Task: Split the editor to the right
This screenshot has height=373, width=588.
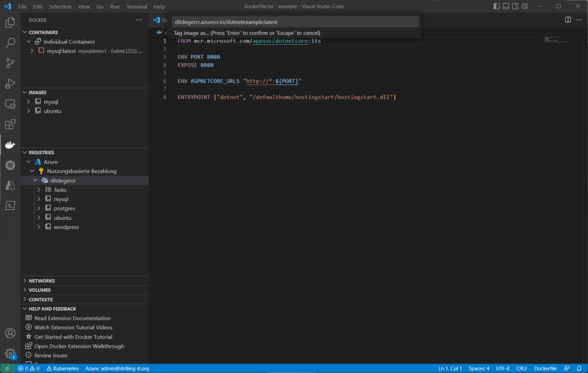Action: [x=568, y=20]
